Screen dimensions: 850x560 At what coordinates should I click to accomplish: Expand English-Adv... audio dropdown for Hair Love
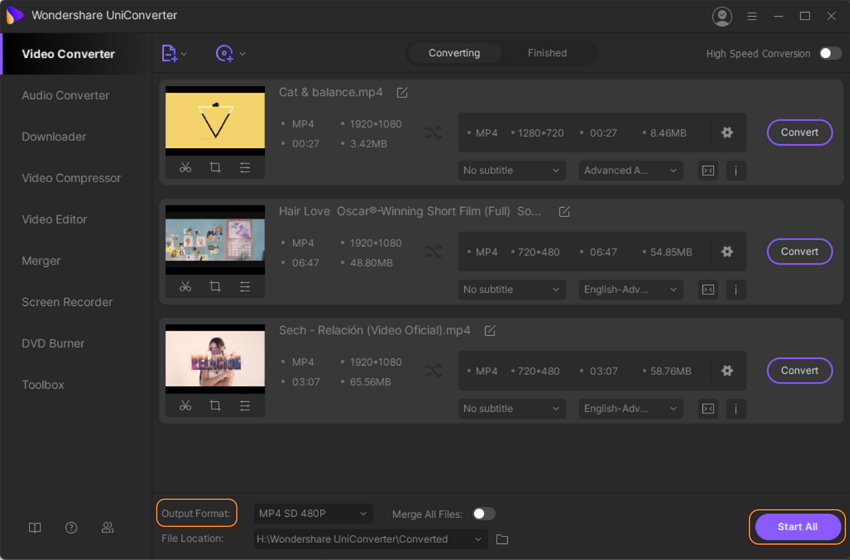[630, 289]
